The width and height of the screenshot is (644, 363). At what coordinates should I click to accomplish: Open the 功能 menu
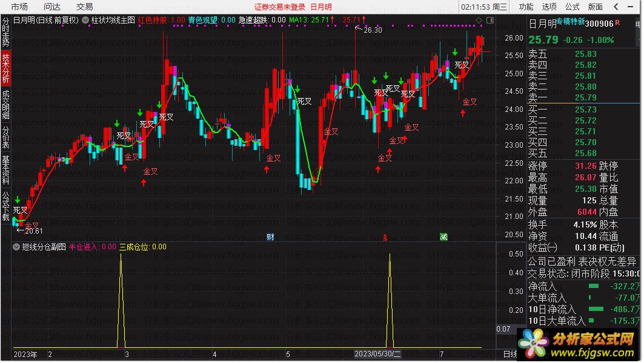click(526, 7)
